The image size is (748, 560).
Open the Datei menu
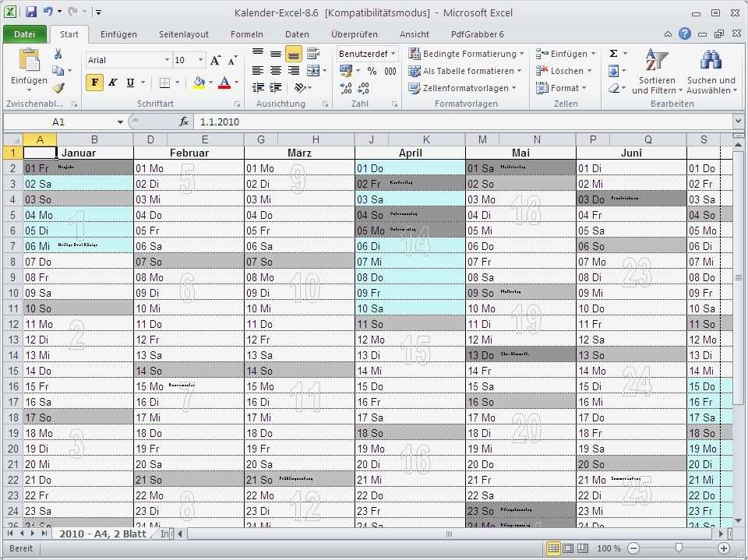[x=25, y=34]
